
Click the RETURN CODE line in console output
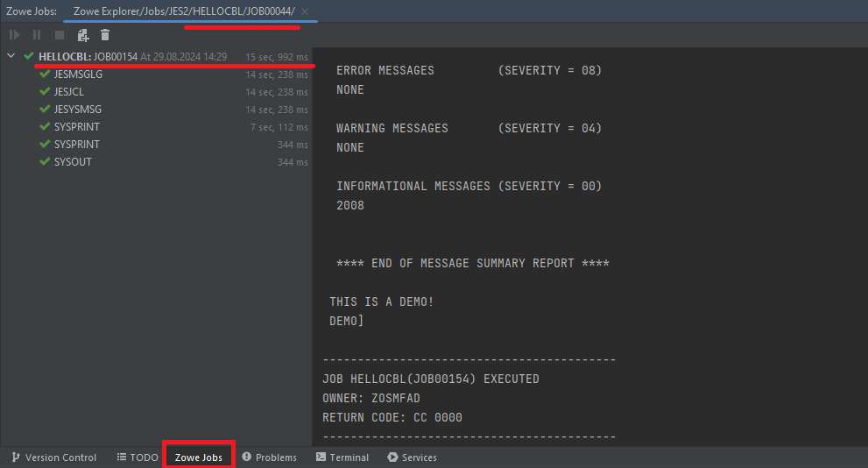coord(392,417)
